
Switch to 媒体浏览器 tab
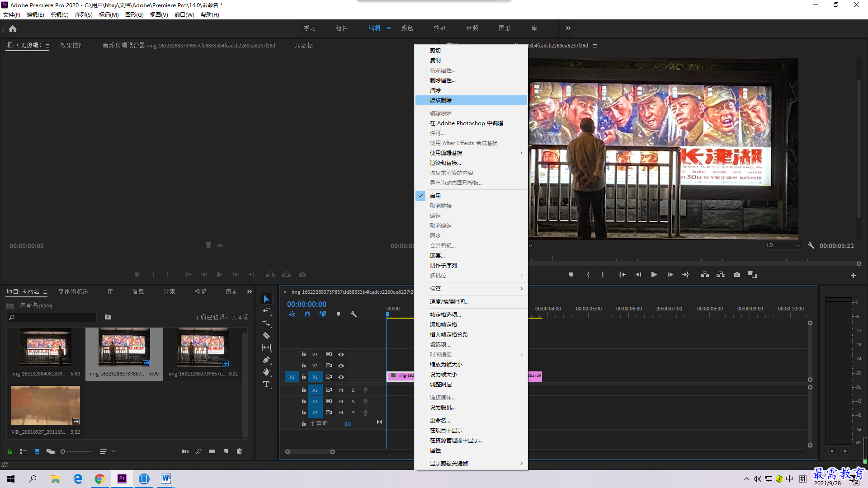click(x=73, y=291)
